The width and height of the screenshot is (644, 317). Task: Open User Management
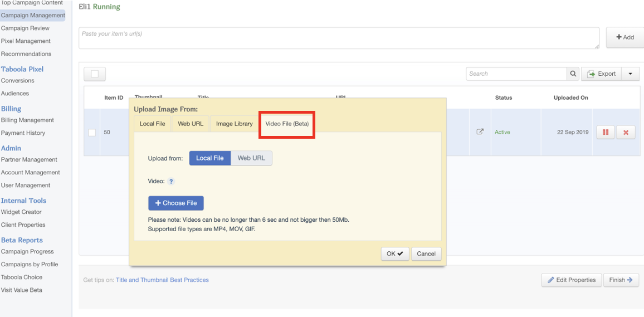coord(26,185)
